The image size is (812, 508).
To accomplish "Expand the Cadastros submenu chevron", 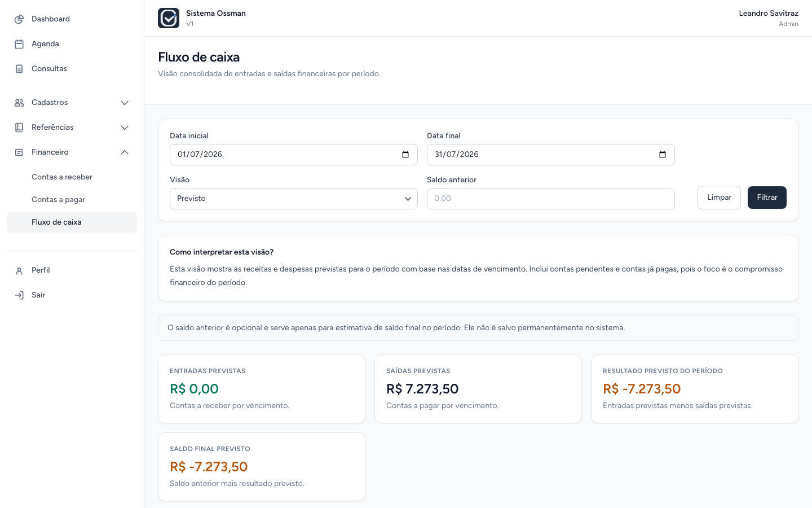I will point(125,103).
